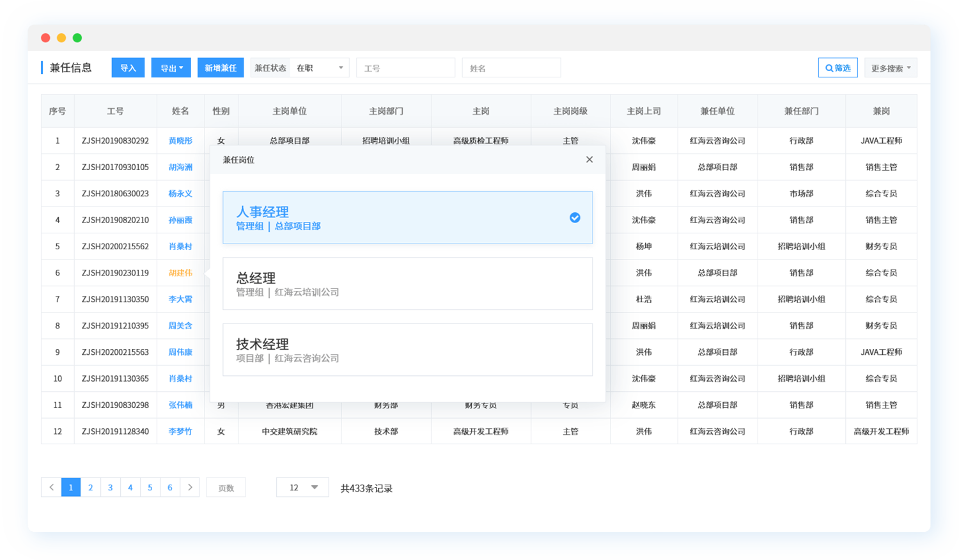Screen dimensions: 959x560
Task: Click cell ZJSH20180630023
Action: pos(115,193)
